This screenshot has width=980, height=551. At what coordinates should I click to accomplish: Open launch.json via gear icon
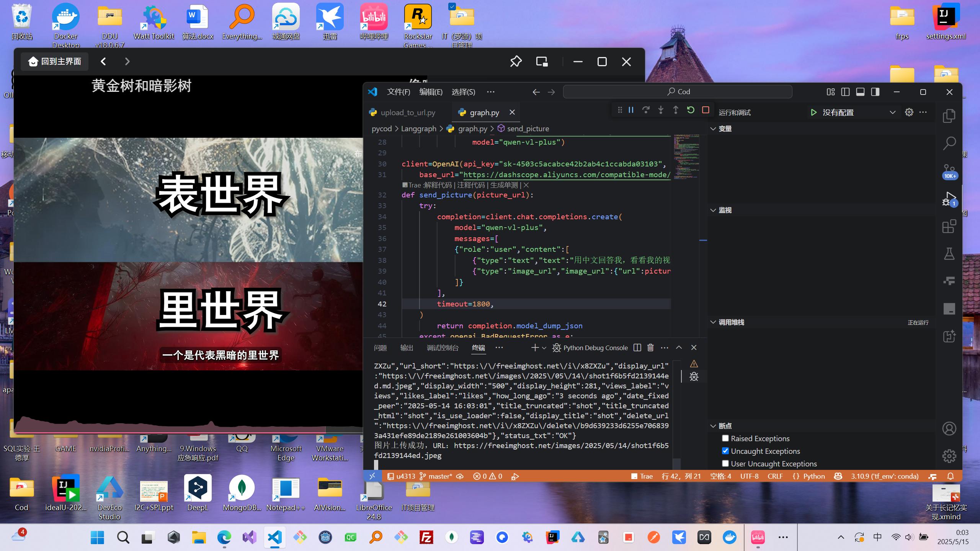[x=909, y=112]
